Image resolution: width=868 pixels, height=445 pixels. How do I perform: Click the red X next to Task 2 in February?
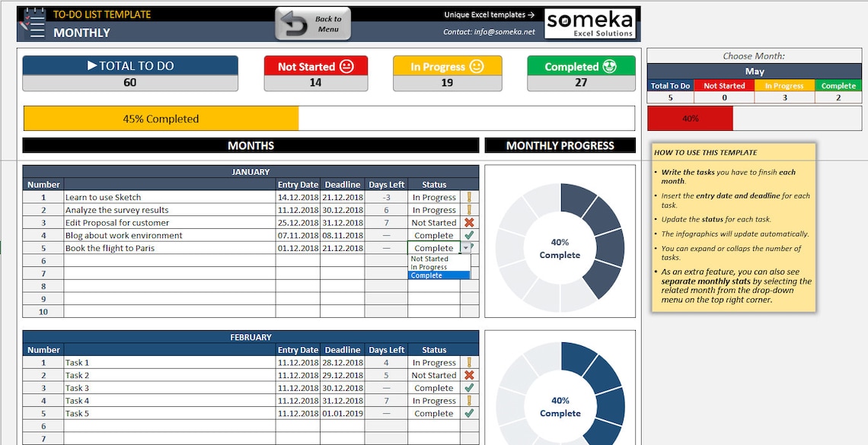click(470, 375)
